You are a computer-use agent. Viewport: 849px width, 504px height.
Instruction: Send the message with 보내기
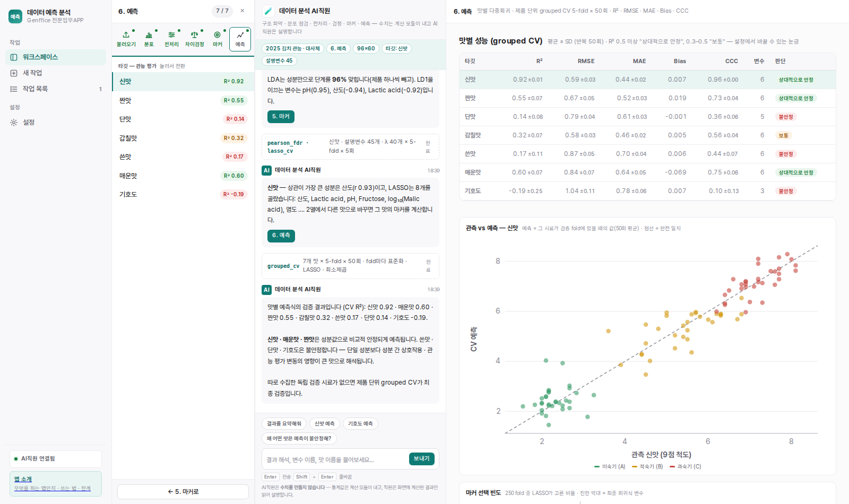[422, 459]
